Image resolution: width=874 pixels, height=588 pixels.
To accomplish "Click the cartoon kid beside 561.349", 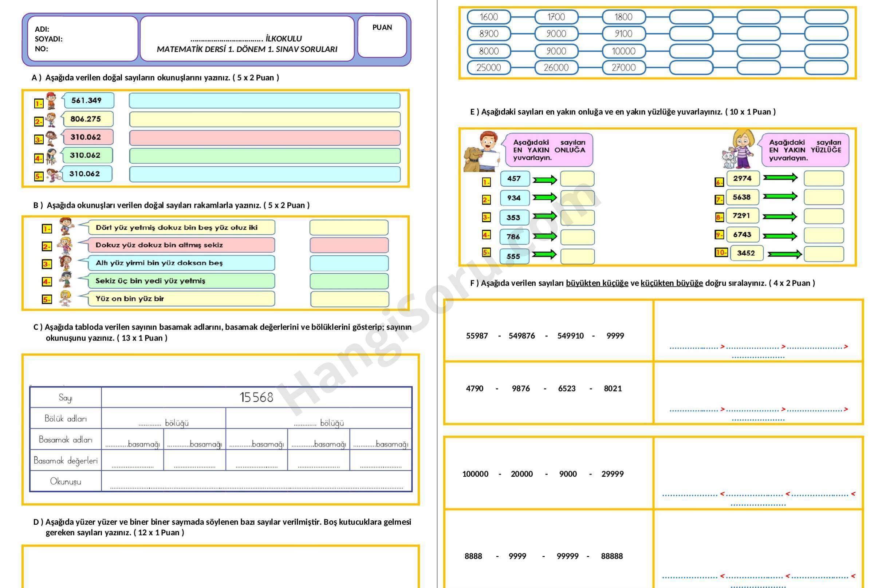I will [x=50, y=101].
